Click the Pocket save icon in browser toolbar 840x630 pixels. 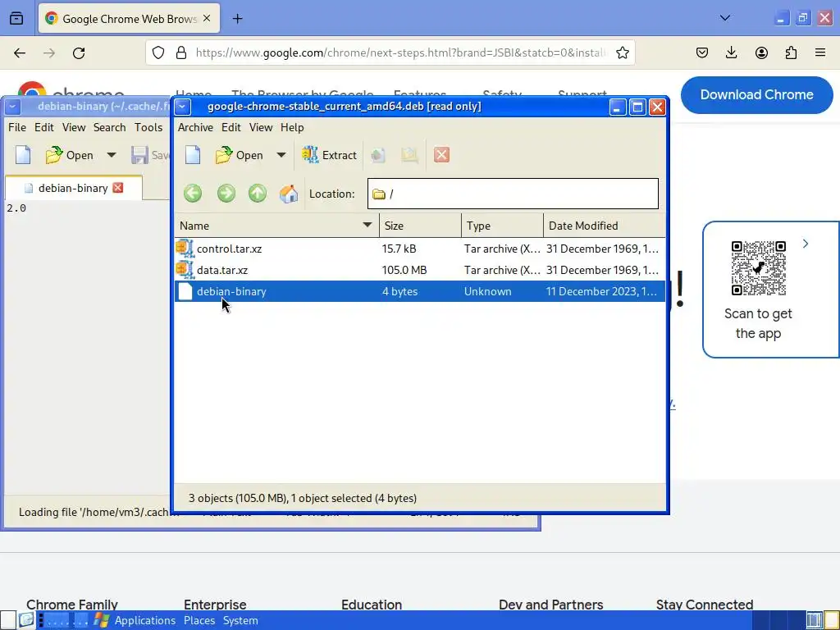pos(702,52)
